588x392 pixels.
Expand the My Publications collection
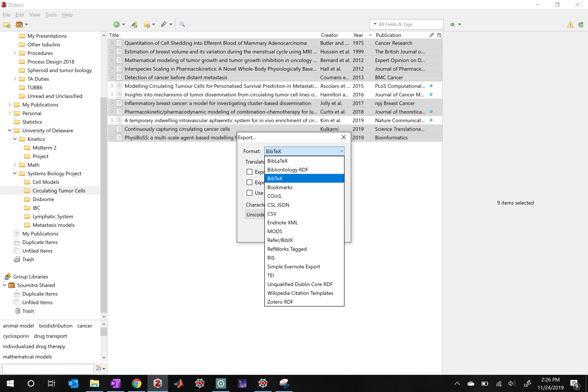tap(10, 105)
